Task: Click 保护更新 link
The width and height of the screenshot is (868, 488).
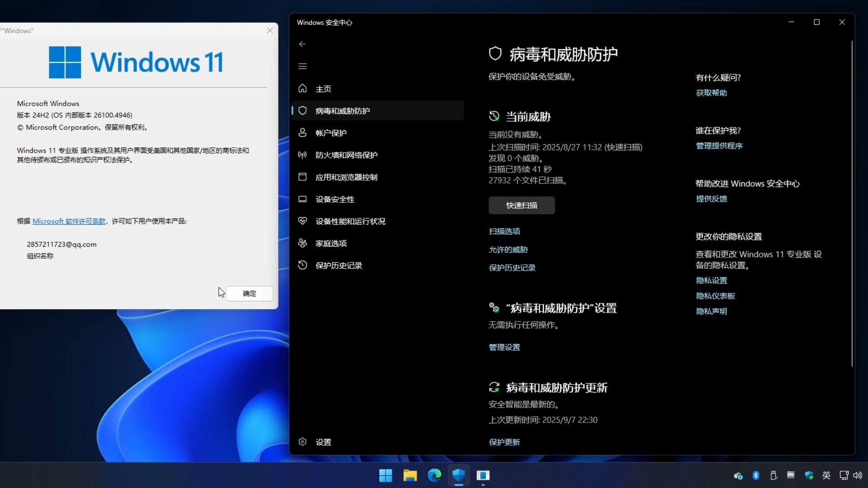Action: coord(505,442)
